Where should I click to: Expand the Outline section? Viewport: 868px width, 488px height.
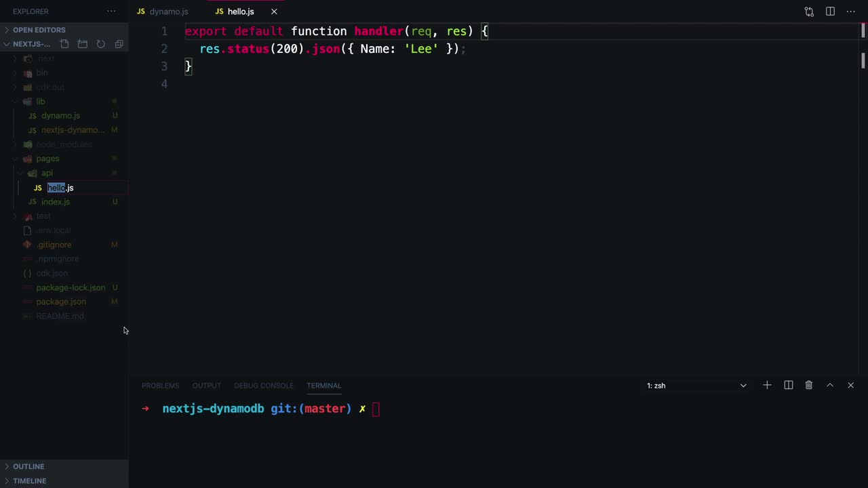click(28, 466)
